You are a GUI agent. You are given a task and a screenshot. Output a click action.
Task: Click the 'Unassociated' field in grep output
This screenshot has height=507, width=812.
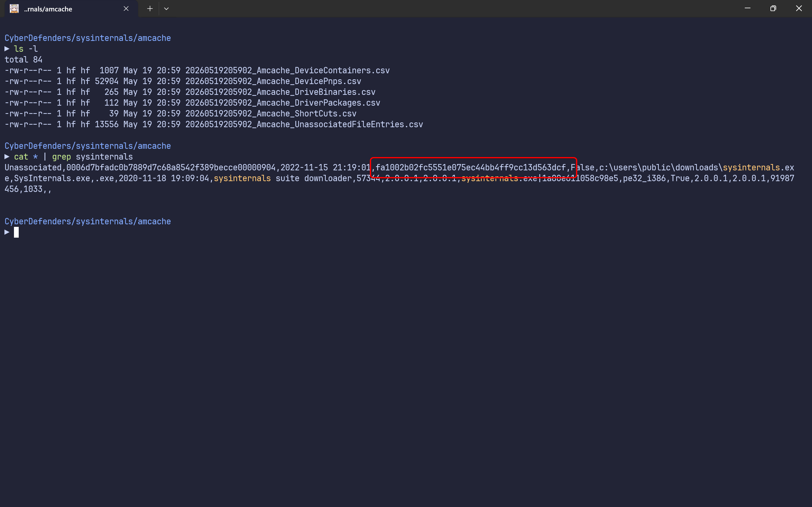click(33, 168)
